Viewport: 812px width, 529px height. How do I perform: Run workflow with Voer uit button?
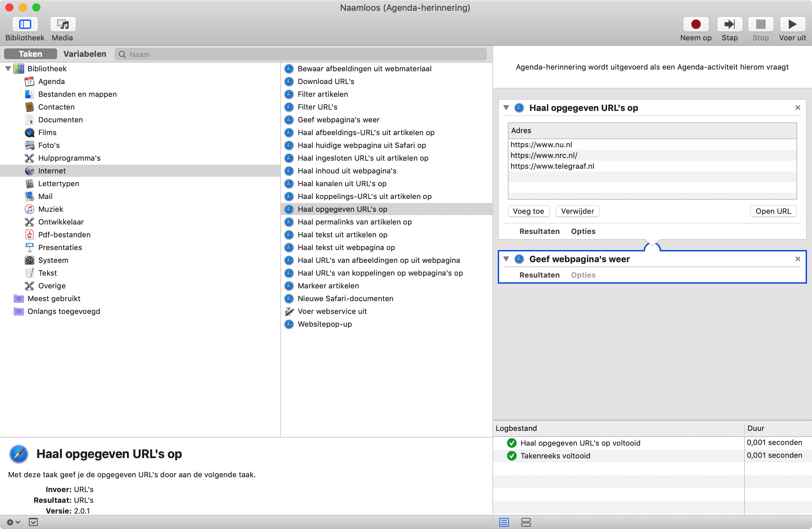pos(792,25)
